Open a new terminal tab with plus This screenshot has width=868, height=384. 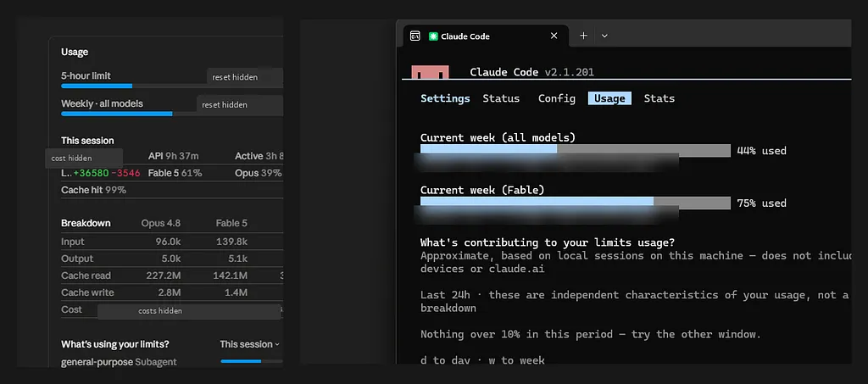click(583, 36)
